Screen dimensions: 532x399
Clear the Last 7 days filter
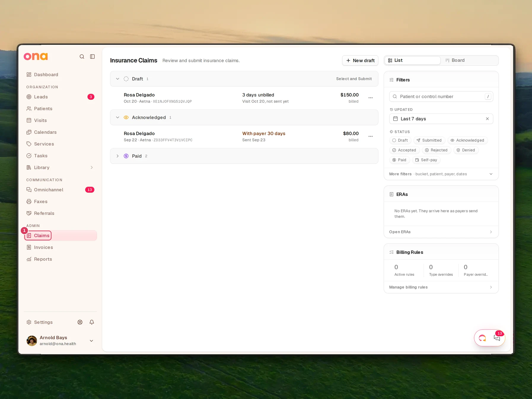coord(487,119)
